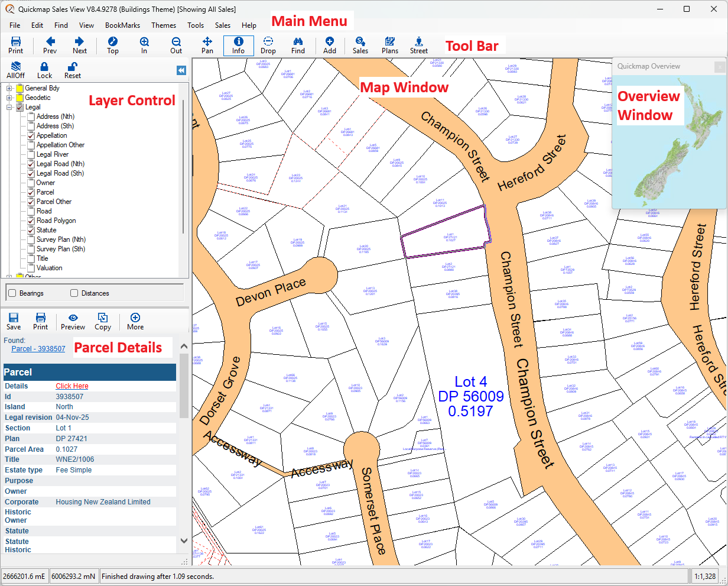Expand the Geodetic layer group

9,98
